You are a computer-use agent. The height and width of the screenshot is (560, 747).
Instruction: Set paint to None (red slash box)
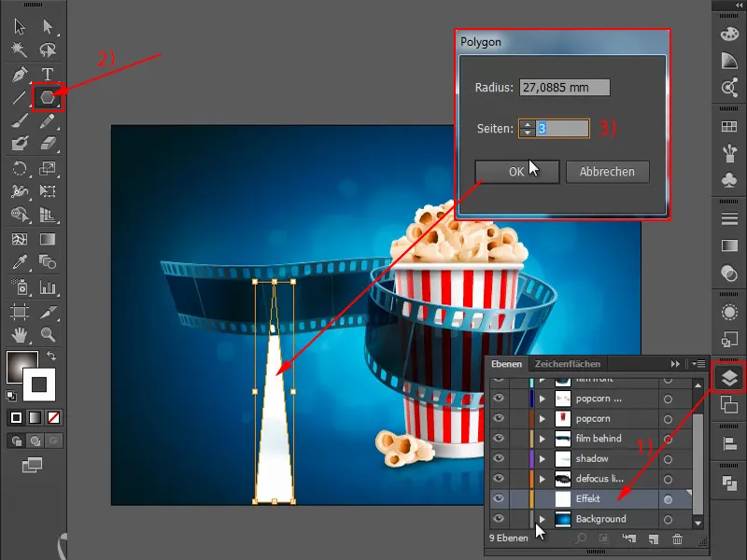[53, 417]
